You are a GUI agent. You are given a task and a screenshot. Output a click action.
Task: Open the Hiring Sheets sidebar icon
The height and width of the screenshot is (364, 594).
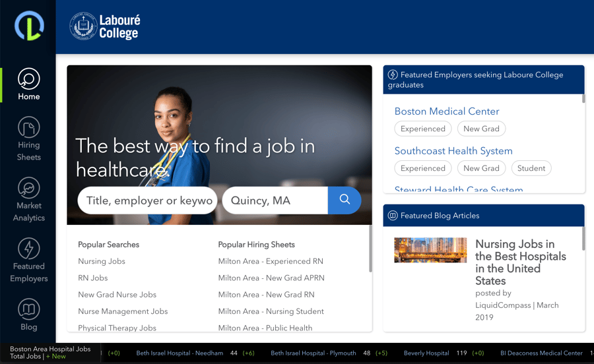29,127
